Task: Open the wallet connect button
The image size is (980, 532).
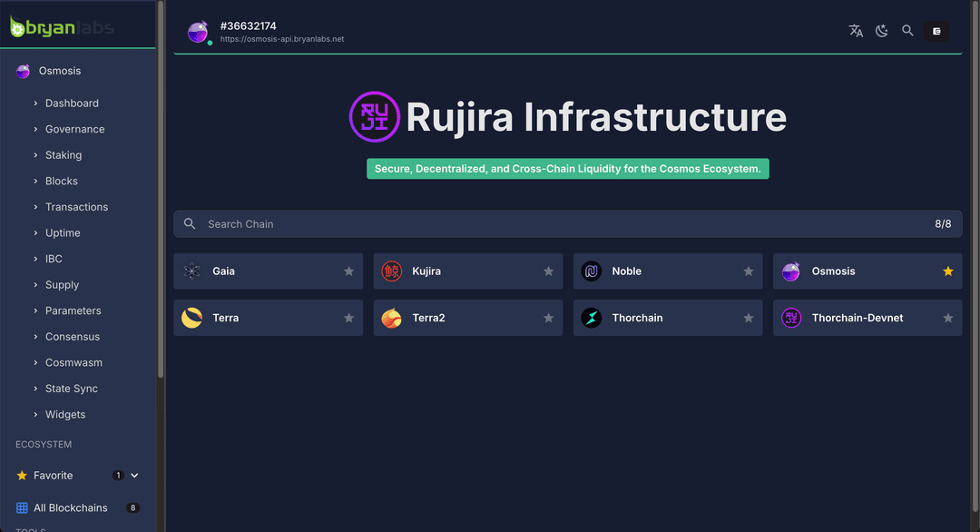Action: point(936,31)
